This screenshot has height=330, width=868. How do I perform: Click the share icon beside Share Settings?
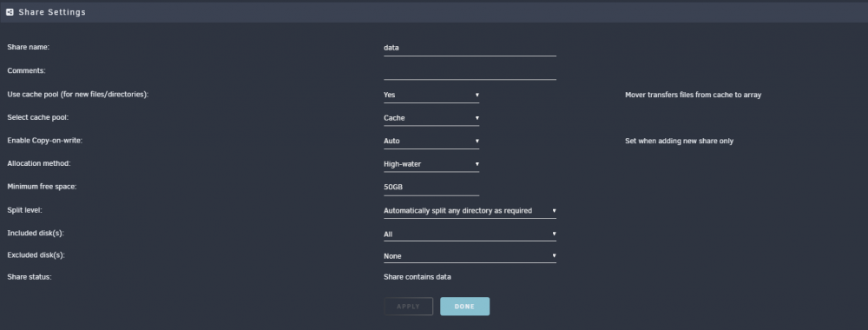pos(10,12)
